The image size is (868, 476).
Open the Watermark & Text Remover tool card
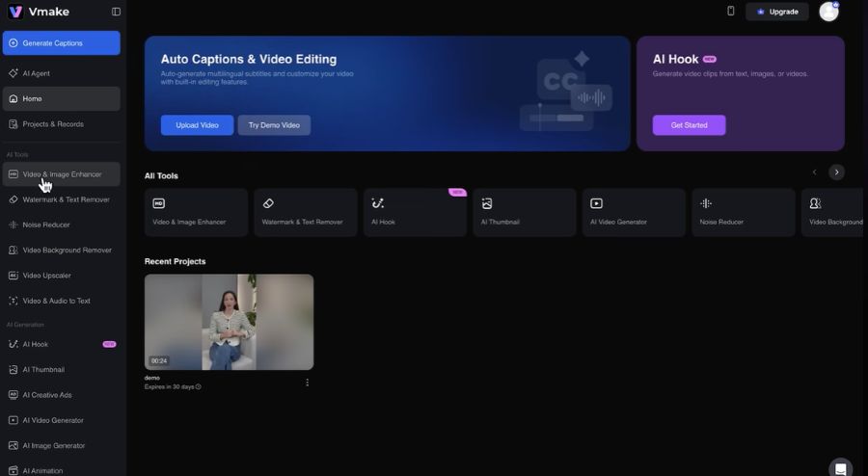coord(306,213)
